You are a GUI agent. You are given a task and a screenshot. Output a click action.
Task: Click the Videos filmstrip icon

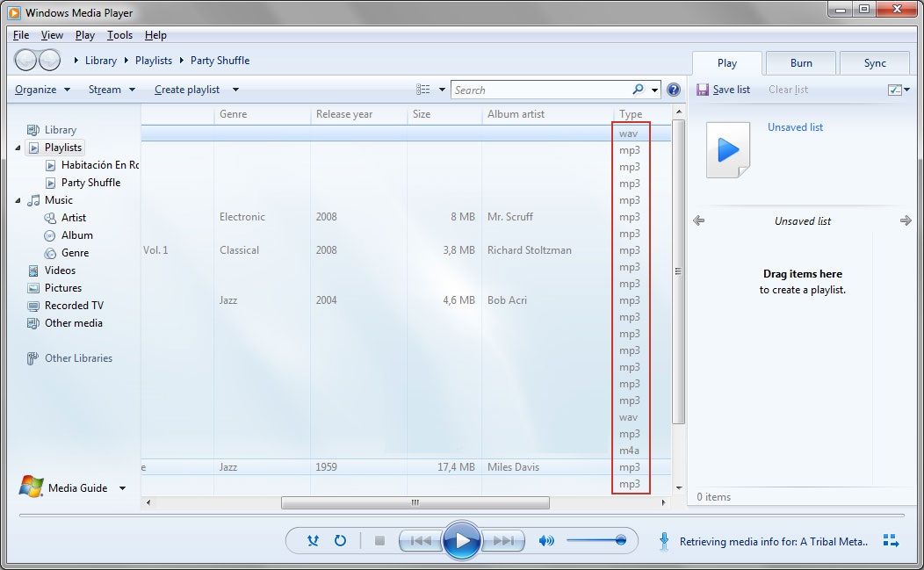[x=33, y=271]
